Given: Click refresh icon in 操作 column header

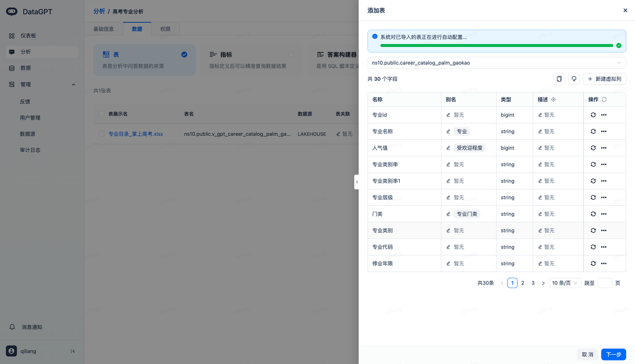Looking at the screenshot, I should tap(604, 100).
